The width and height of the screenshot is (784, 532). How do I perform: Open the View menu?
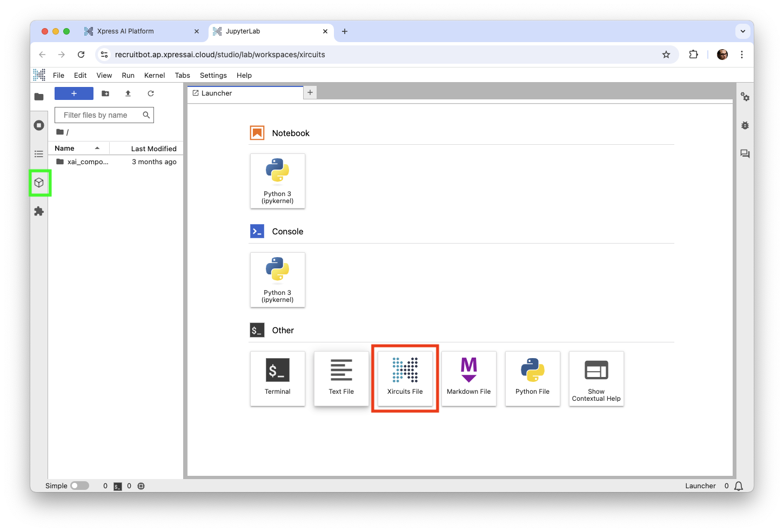pyautogui.click(x=104, y=75)
